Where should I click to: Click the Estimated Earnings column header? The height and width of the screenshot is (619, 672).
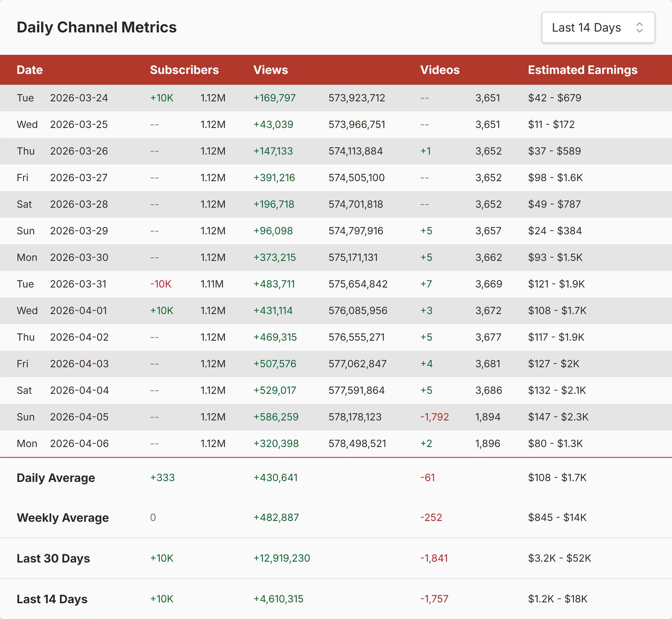tap(582, 70)
